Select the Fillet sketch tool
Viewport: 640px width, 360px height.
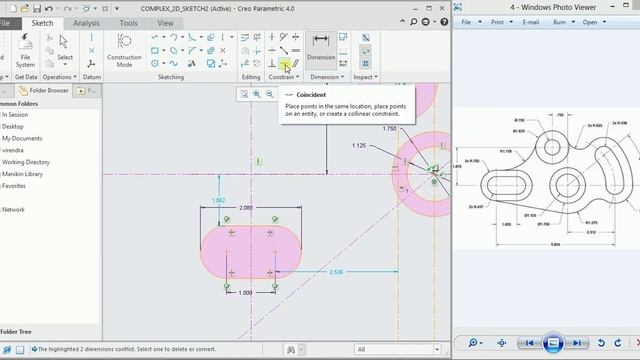tap(192, 38)
